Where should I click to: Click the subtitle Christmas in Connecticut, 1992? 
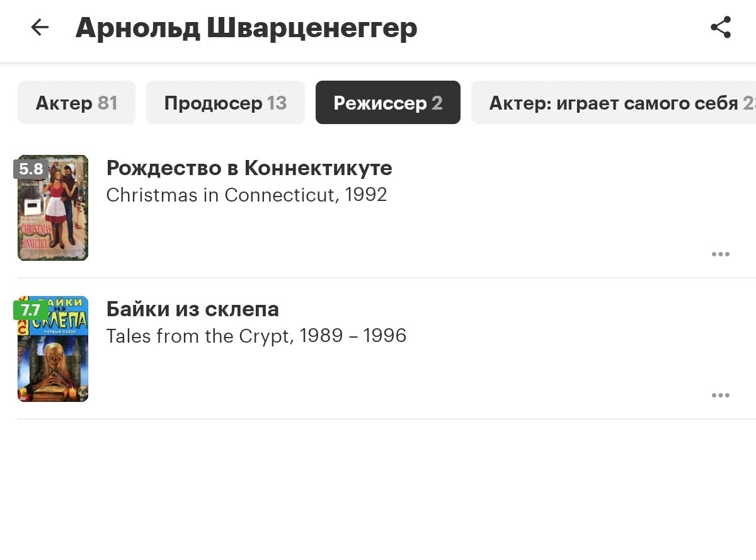(246, 195)
